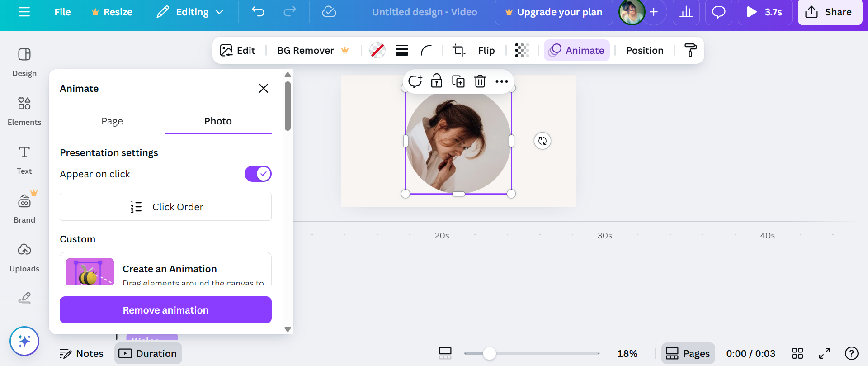Close the Animate panel

point(264,88)
